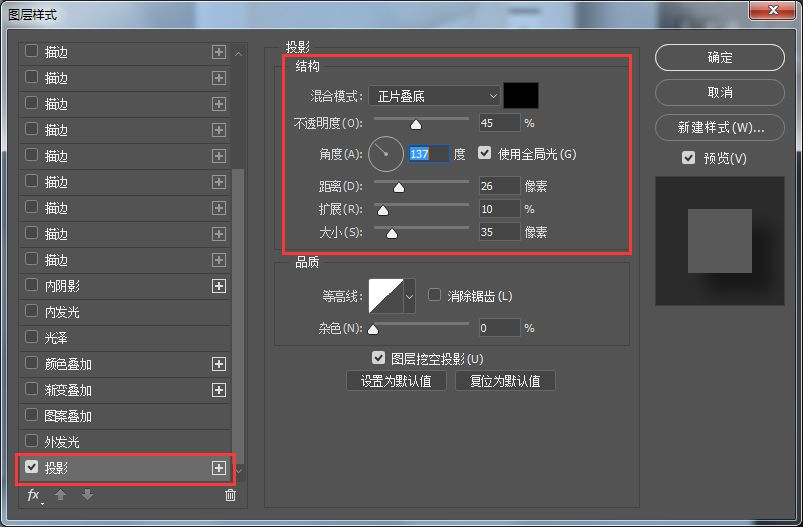Add another 投影 effect with plus icon
803x527 pixels.
pyautogui.click(x=219, y=468)
